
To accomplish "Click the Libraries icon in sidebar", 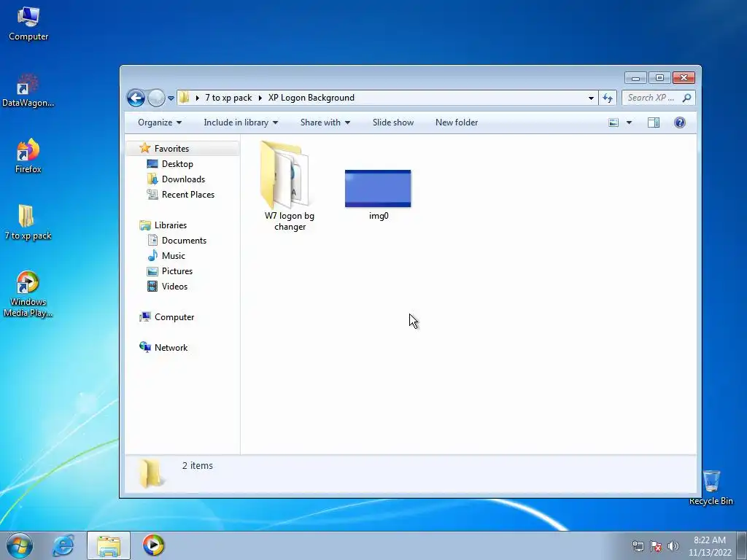I will coord(145,225).
